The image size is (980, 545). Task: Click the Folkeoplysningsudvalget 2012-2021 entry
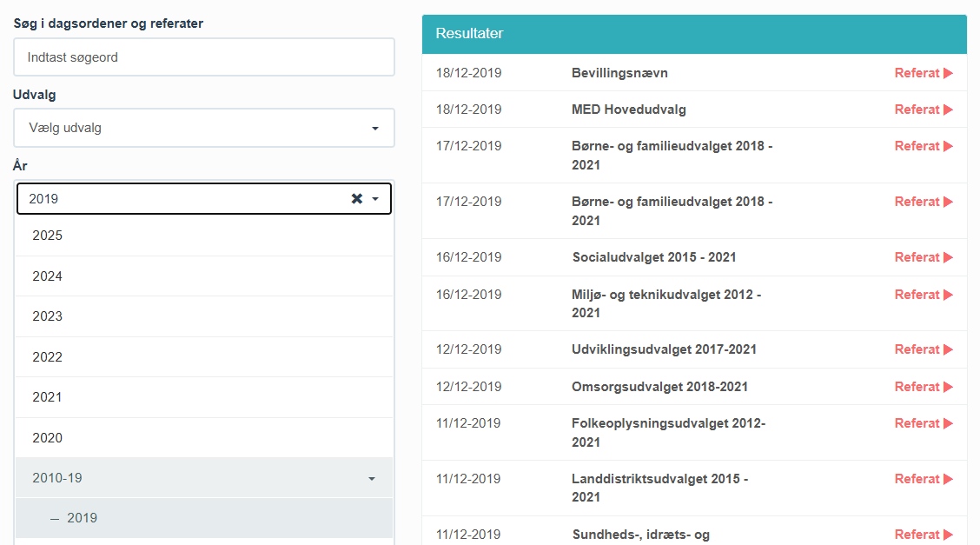click(668, 432)
